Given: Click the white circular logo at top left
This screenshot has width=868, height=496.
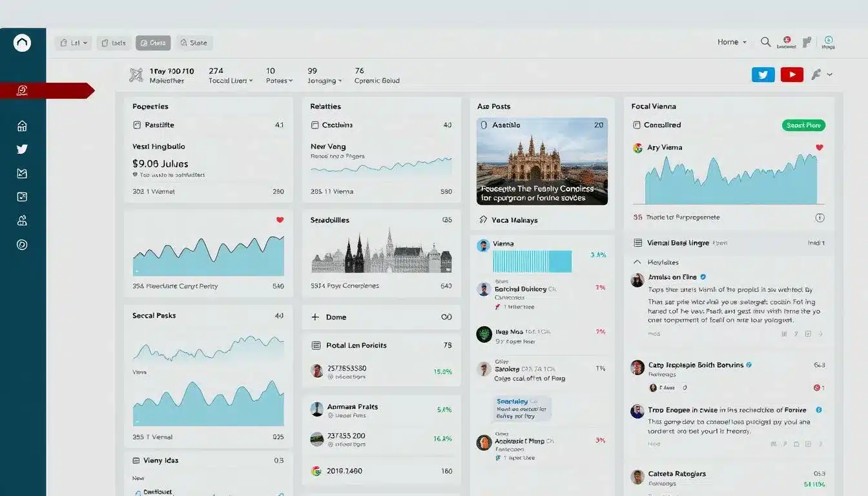Looking at the screenshot, I should coord(22,43).
